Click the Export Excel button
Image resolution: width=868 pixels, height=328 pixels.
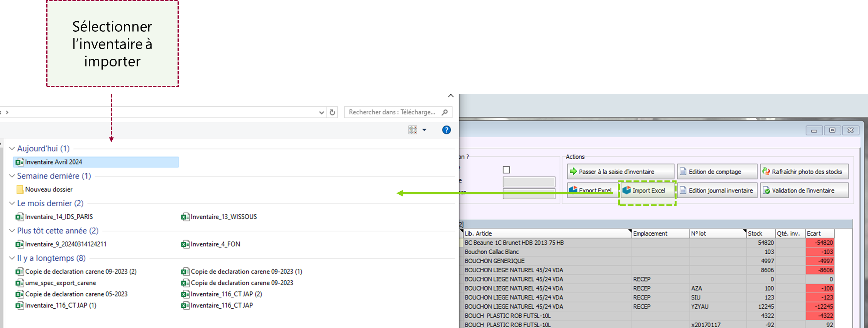[x=591, y=190]
